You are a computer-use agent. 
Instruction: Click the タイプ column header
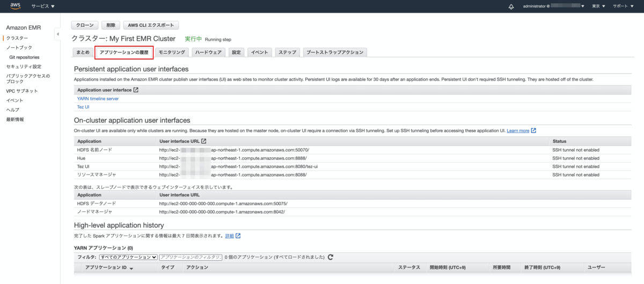click(x=167, y=267)
